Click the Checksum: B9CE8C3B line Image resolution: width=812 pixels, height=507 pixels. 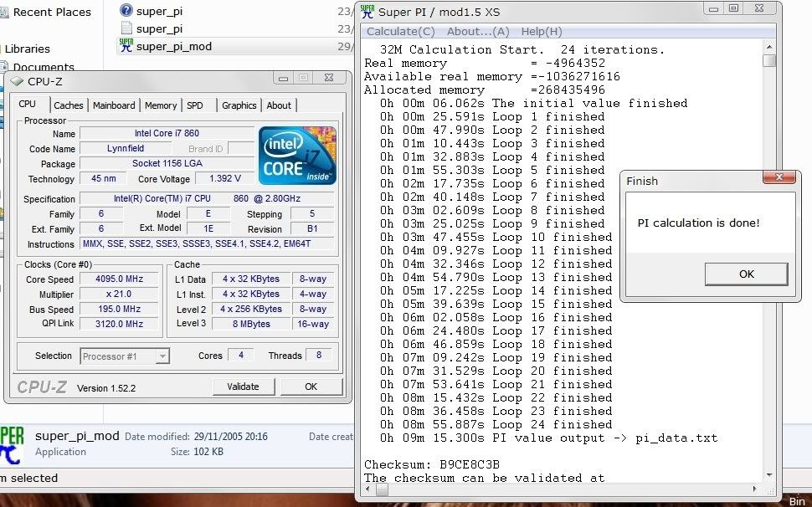coord(432,464)
